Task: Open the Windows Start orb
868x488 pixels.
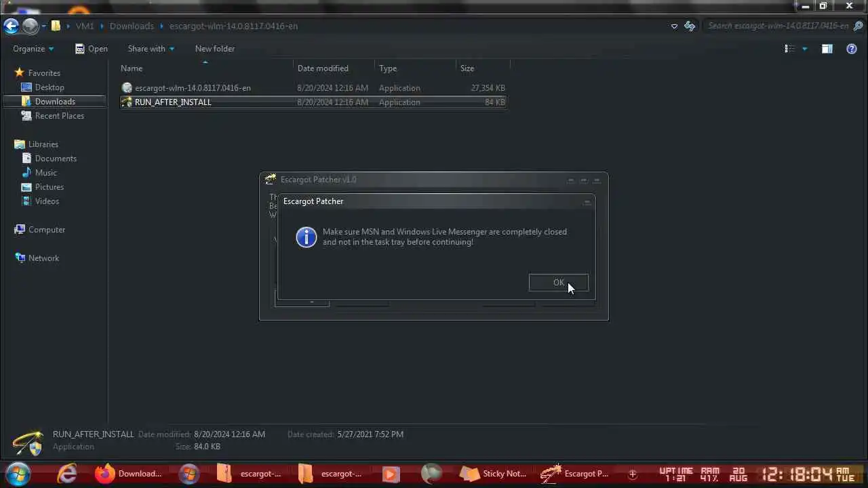Action: 18,473
